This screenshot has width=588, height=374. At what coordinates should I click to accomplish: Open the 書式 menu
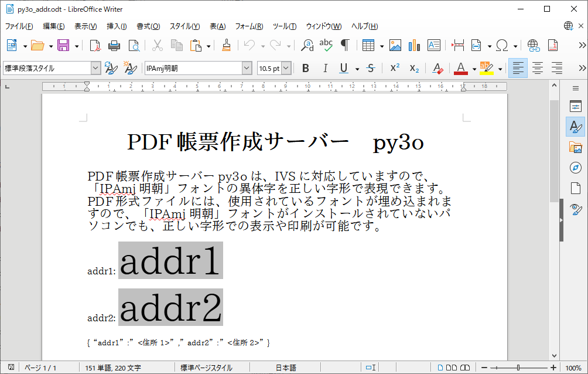pos(148,26)
